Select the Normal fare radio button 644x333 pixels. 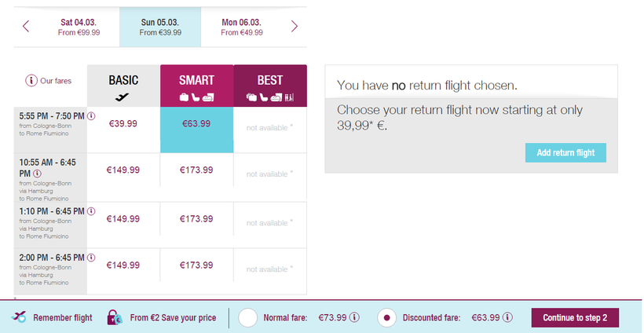pos(248,318)
